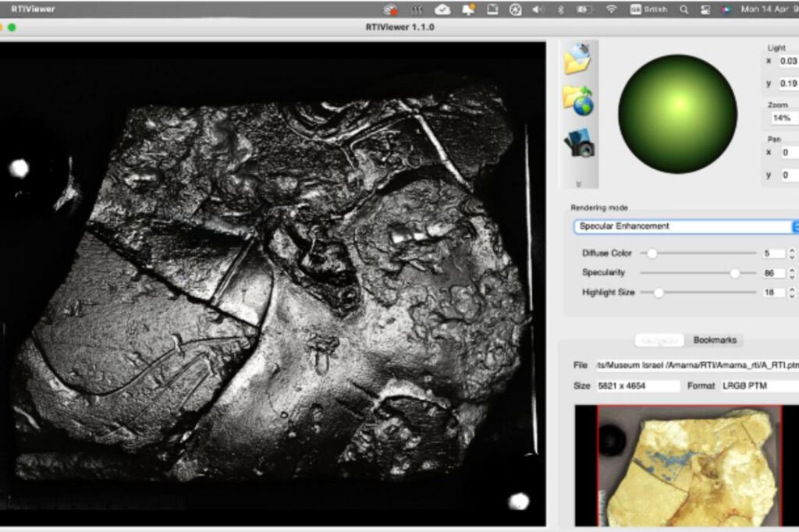The image size is (799, 532).
Task: Take a snapshot using the camera icon
Action: coord(580,143)
